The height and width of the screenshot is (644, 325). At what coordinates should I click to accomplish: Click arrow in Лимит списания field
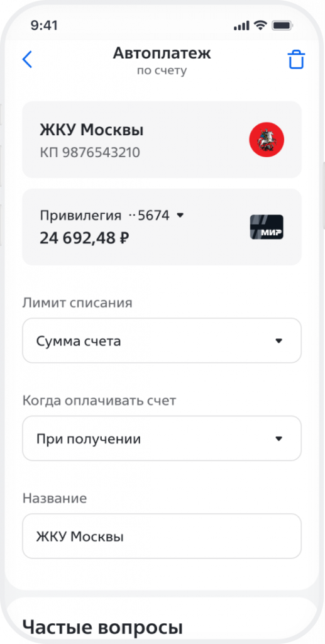(x=279, y=341)
